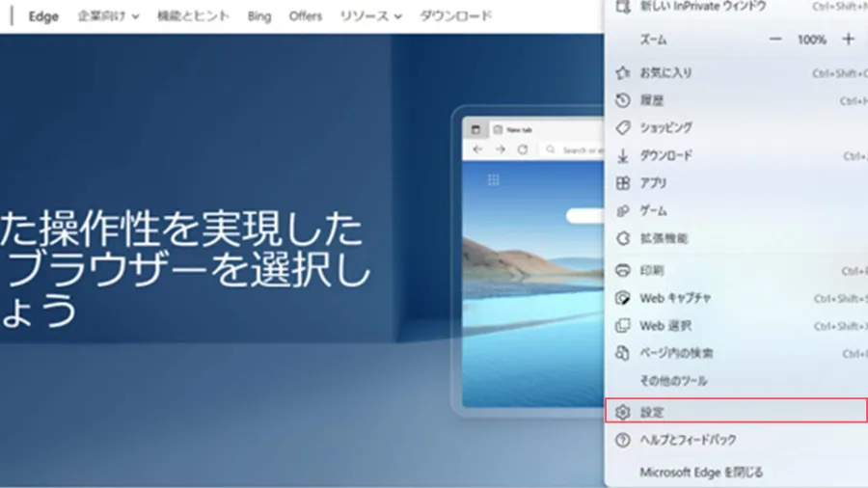Select 印刷 in the menu

coord(736,270)
